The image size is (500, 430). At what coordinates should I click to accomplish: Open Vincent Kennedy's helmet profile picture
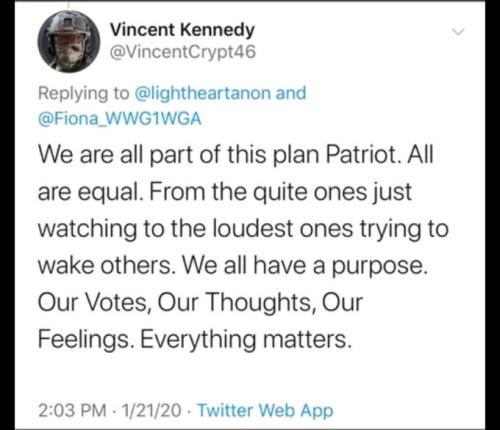[x=69, y=41]
